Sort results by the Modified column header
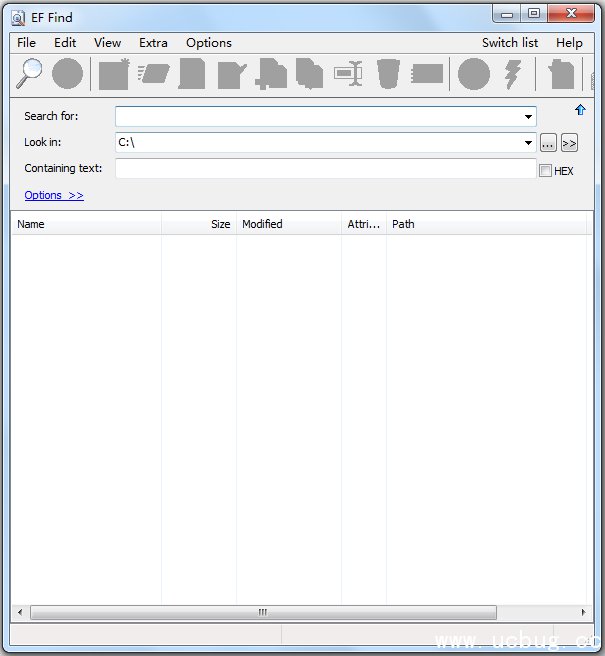 [288, 224]
